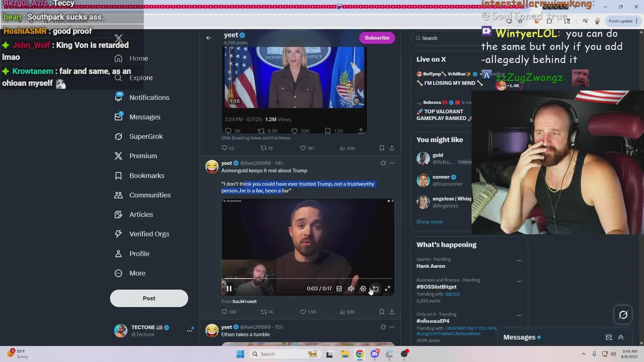Expand the More menu in the sidebar
The height and width of the screenshot is (362, 644).
click(130, 273)
